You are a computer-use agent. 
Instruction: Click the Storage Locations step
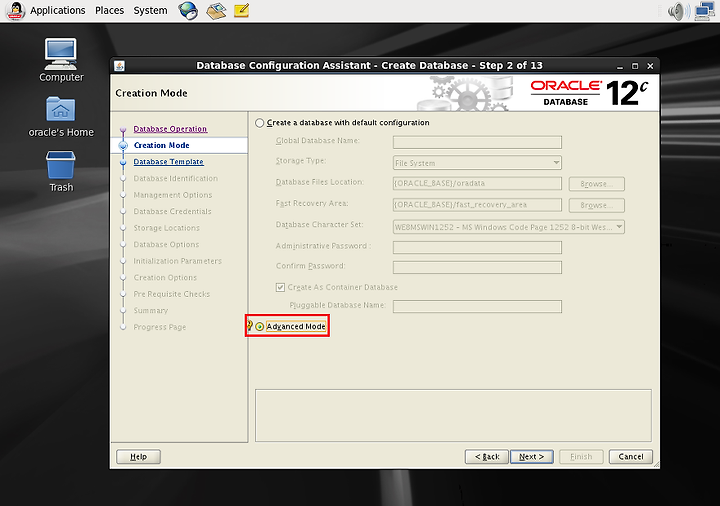[166, 228]
